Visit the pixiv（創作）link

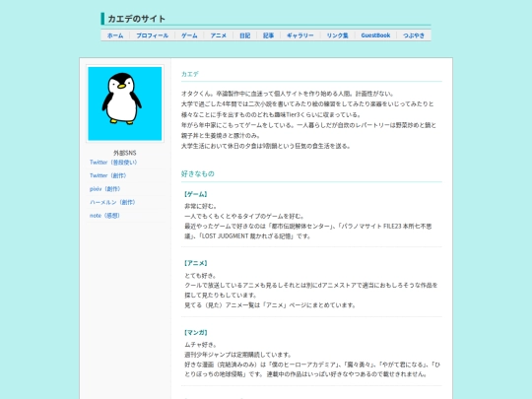(x=104, y=188)
